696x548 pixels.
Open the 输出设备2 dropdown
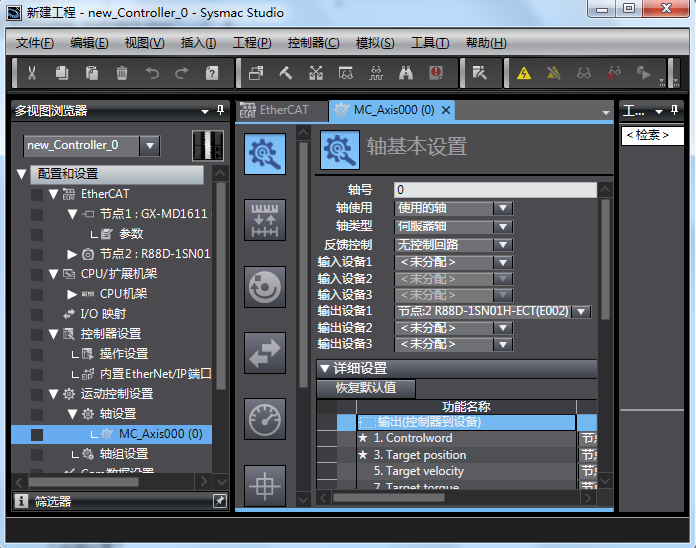(x=503, y=328)
